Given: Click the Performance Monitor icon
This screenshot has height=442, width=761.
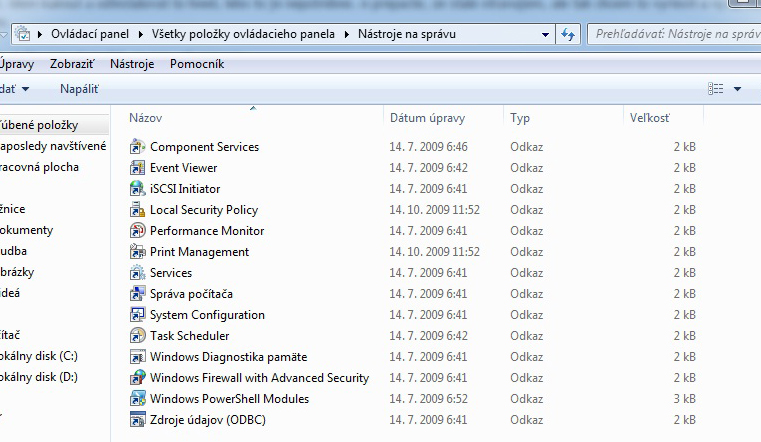Looking at the screenshot, I should click(x=138, y=231).
